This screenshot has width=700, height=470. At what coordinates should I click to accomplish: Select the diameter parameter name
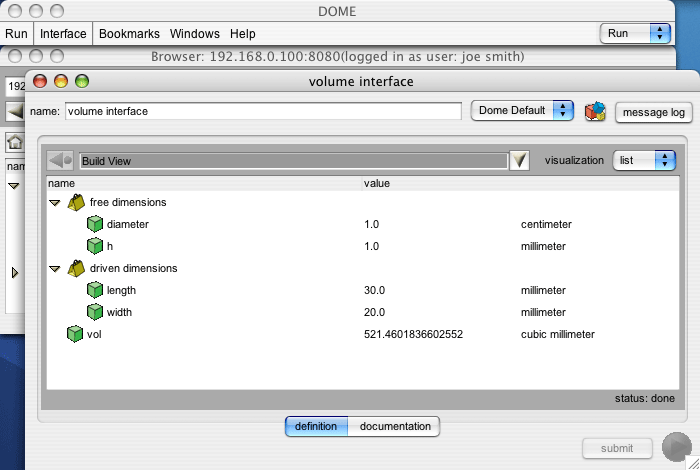click(127, 224)
